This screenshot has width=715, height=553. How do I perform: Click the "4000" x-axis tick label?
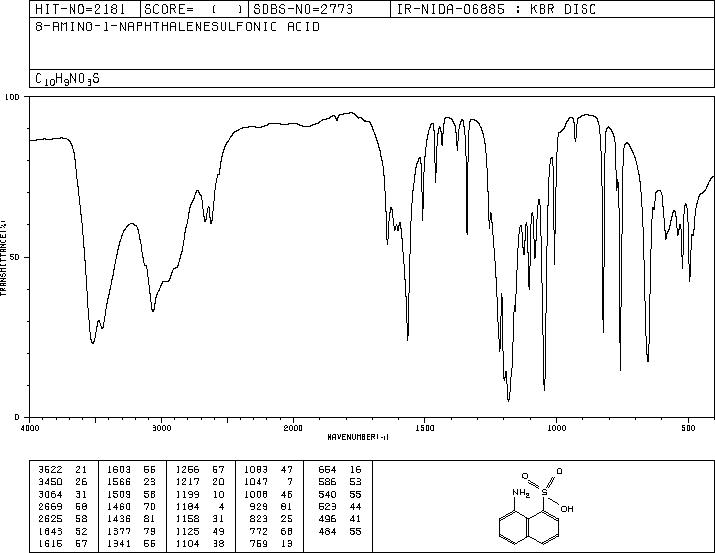(30, 428)
